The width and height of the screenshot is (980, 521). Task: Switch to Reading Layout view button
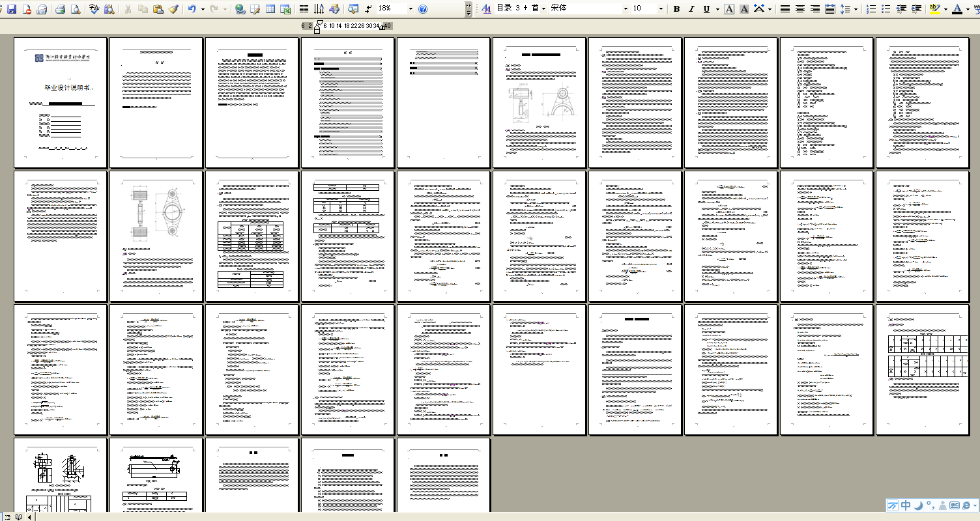click(x=18, y=517)
